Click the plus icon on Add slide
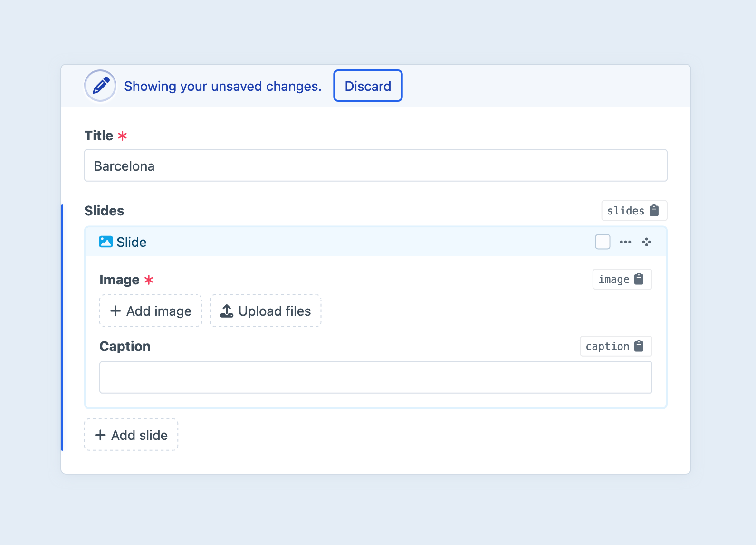 100,435
